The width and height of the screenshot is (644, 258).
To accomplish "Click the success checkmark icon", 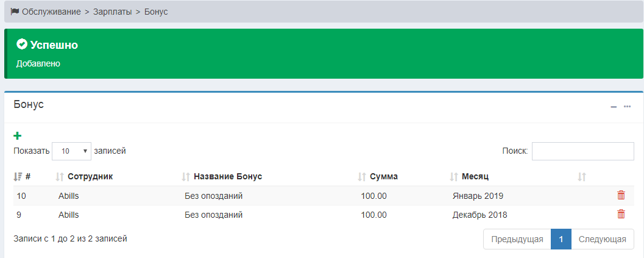I will (x=22, y=45).
